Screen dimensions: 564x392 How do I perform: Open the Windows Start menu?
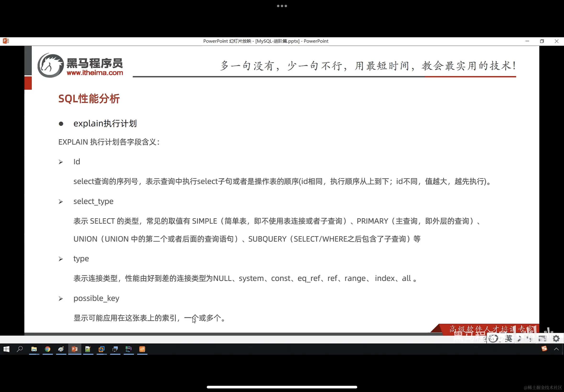pos(6,349)
